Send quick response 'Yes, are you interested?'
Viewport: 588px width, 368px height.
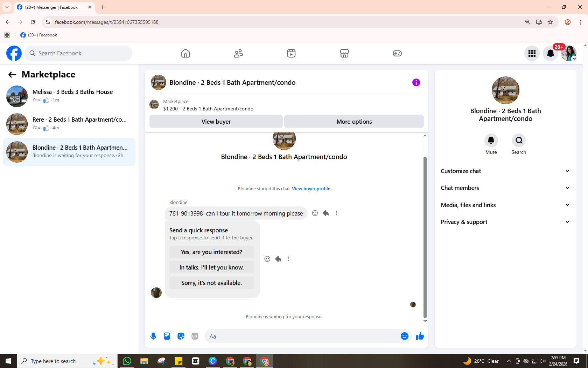[x=211, y=252]
